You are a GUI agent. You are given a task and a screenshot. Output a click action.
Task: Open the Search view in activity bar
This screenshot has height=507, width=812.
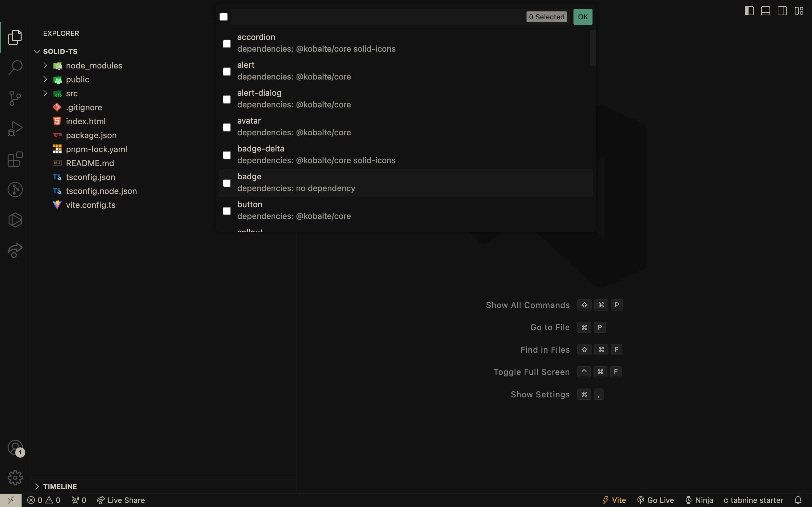click(15, 67)
